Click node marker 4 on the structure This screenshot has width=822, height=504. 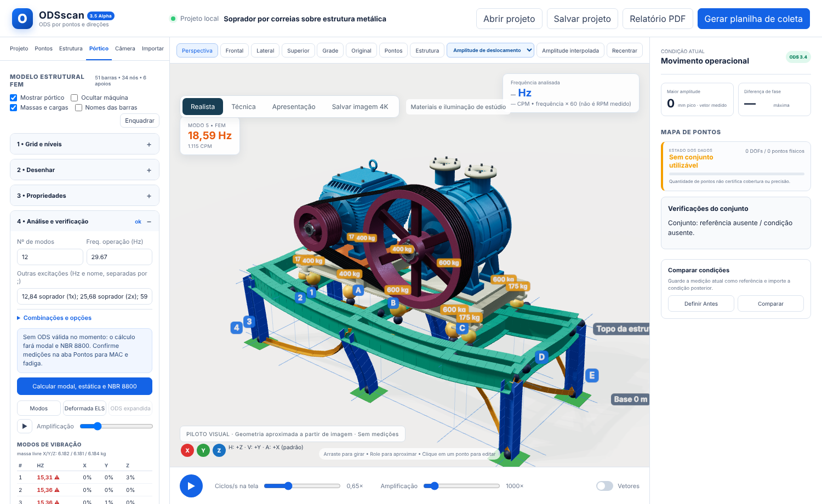(x=237, y=328)
